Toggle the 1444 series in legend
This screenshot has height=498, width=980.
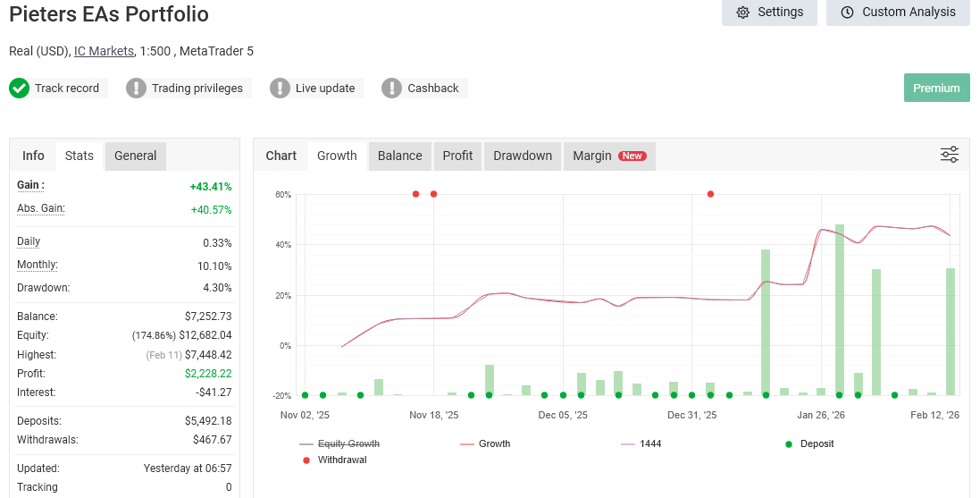pos(649,443)
